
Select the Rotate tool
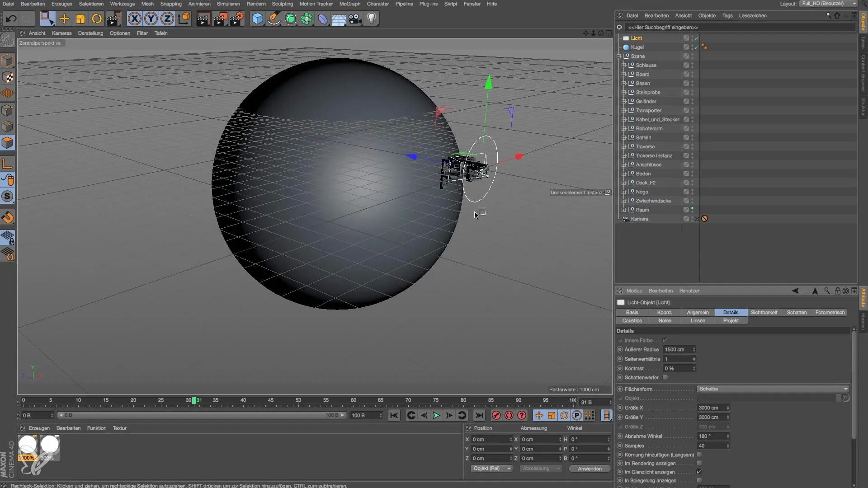tap(97, 19)
